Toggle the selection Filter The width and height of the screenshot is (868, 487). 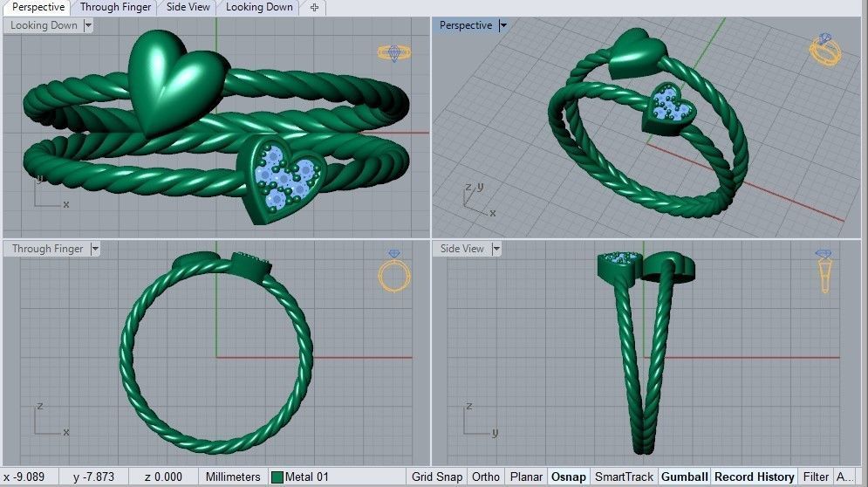click(816, 477)
